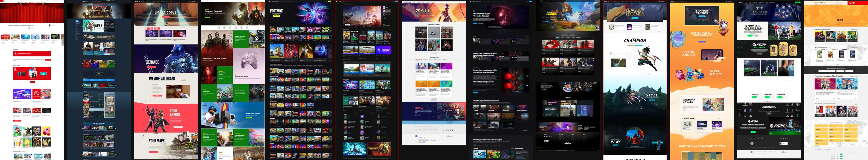Screen dimensions: 868x160
Task: Click blue button under We make the engine
Action: pos(475,23)
